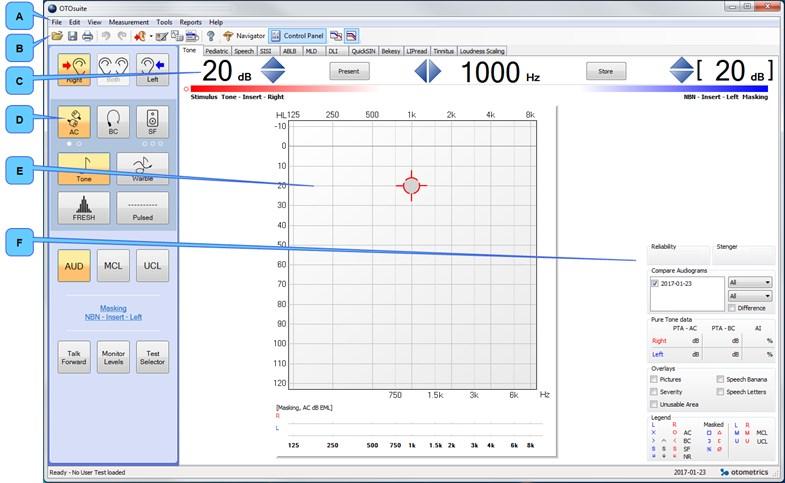Switch to the Tinnitus tab

click(x=444, y=51)
